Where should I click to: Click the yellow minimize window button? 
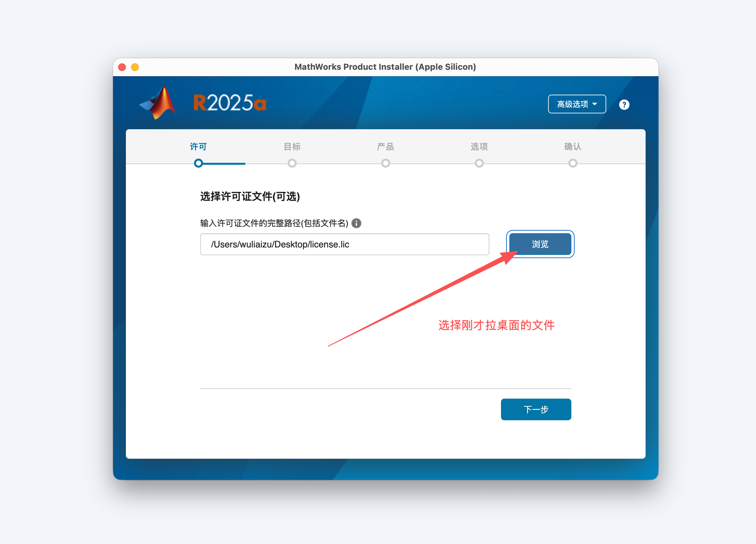135,67
